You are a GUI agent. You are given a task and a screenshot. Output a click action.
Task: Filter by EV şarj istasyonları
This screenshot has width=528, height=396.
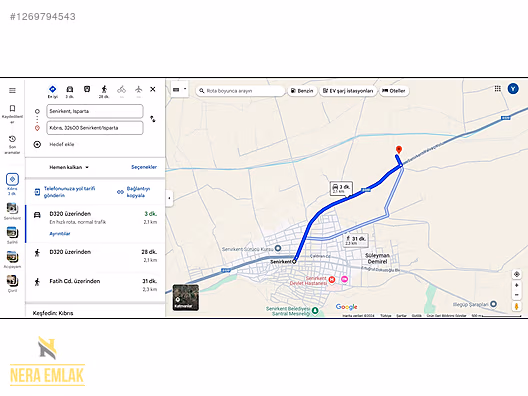[348, 91]
